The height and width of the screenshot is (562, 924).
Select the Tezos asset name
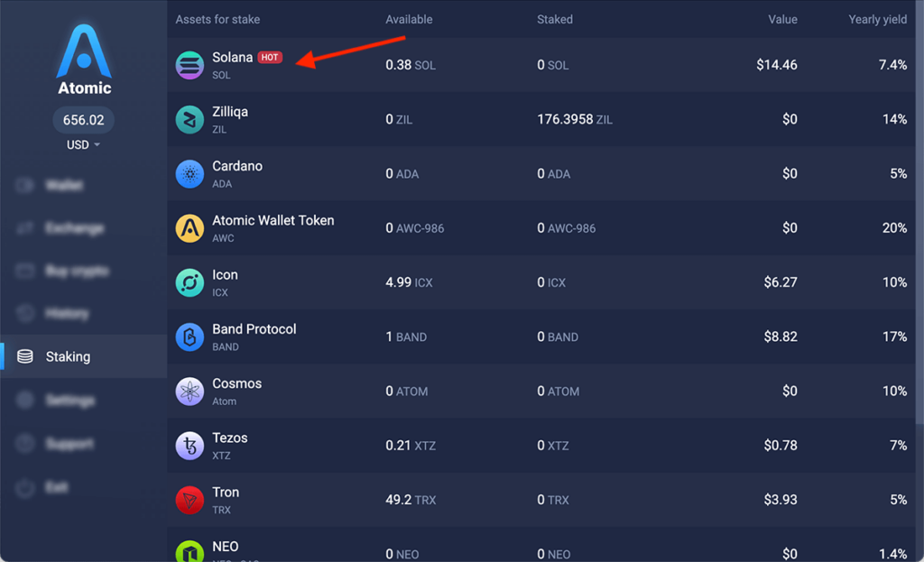pos(230,438)
